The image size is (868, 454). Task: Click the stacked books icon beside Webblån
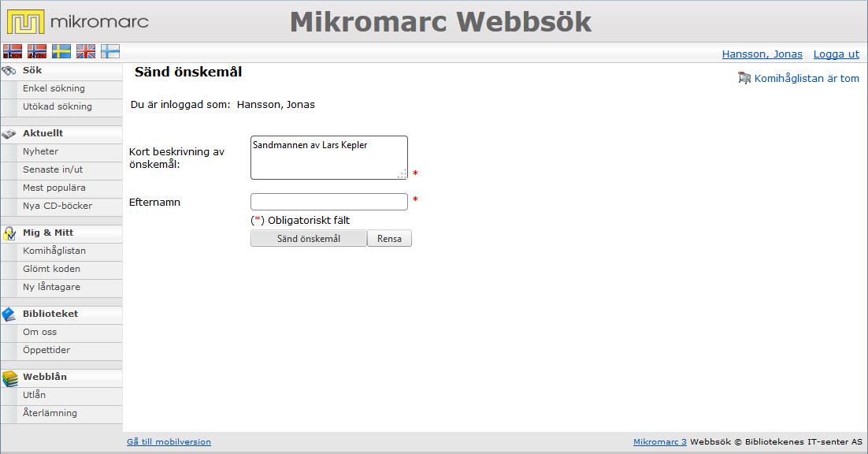coord(9,378)
